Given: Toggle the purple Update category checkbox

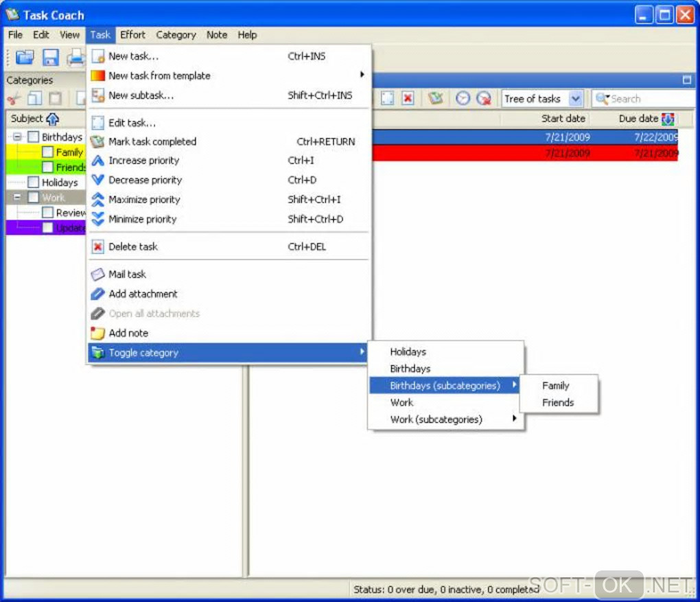Looking at the screenshot, I should (48, 227).
